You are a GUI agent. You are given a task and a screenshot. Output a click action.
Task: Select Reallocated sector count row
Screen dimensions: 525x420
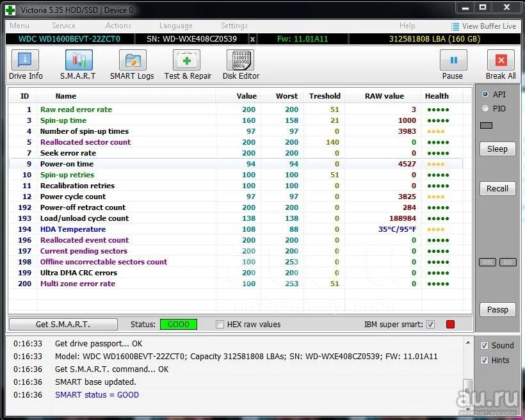pyautogui.click(x=236, y=142)
